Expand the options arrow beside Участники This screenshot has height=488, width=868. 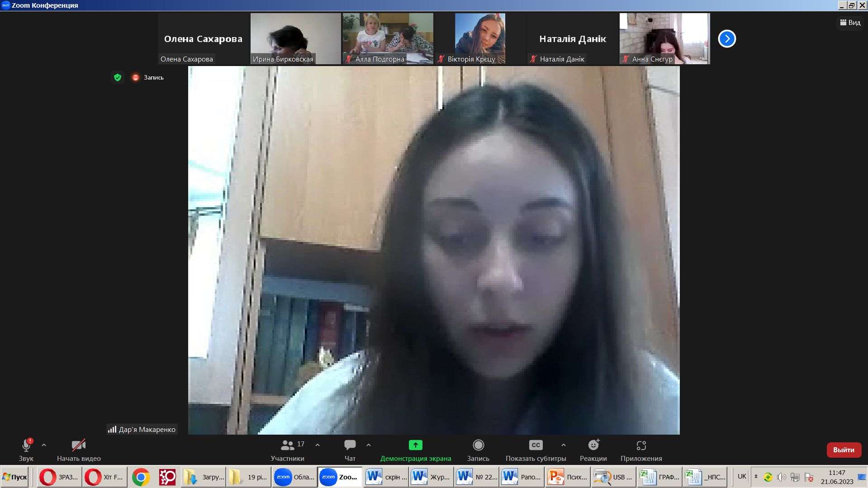pyautogui.click(x=318, y=445)
